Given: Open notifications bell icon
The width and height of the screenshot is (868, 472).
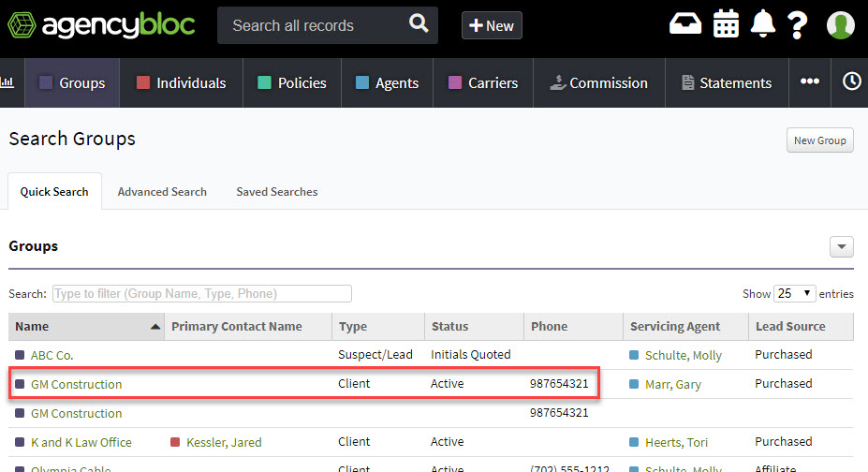Looking at the screenshot, I should (x=763, y=24).
